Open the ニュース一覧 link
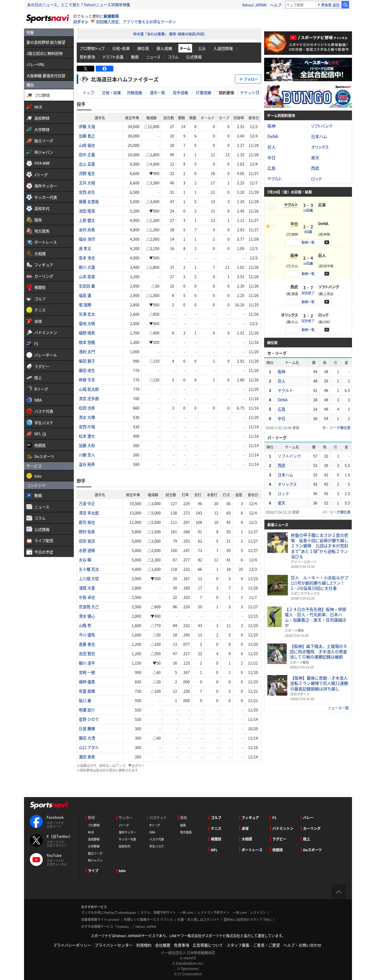376x980 pixels. (338, 708)
